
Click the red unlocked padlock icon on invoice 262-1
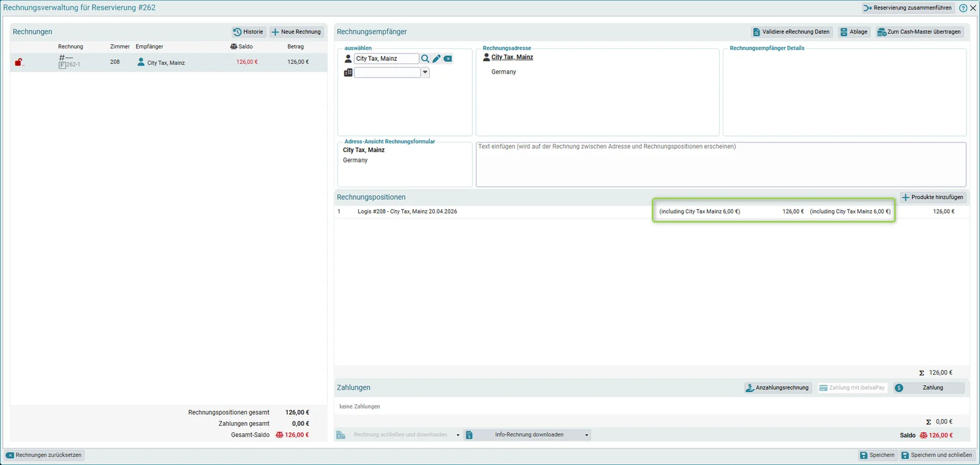(x=18, y=62)
